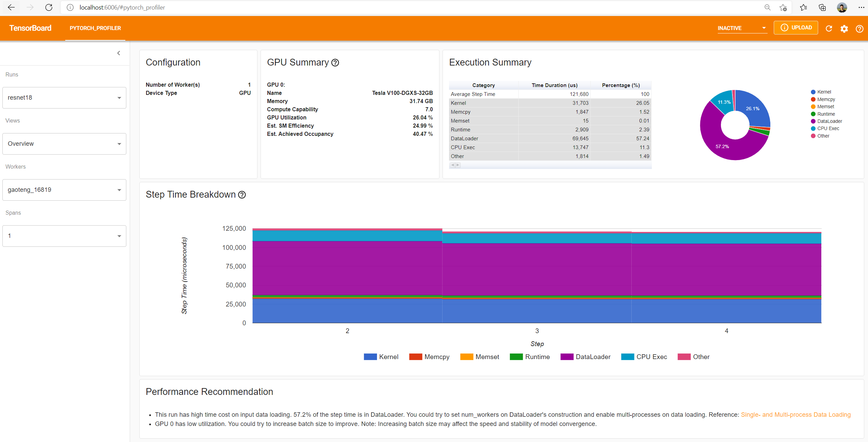868x442 pixels.
Task: Collapse the left sidebar panel
Action: [x=118, y=53]
